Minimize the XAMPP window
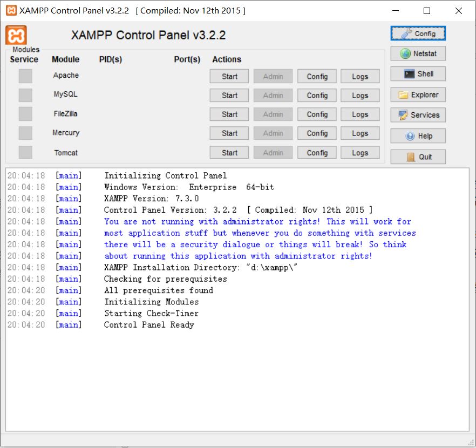Viewport: 476px width, 448px height. click(395, 11)
